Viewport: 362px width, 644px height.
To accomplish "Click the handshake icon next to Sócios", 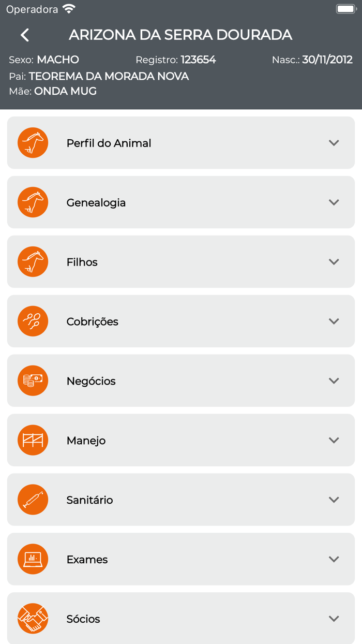I will click(x=33, y=618).
